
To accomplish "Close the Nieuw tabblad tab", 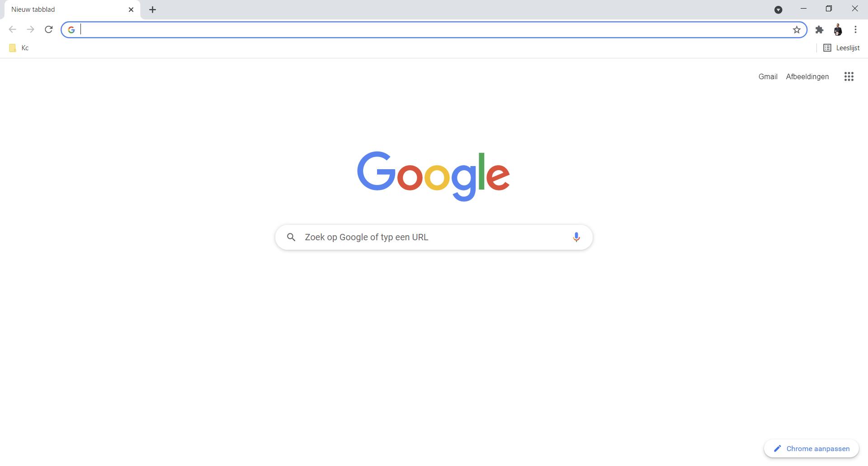I will click(131, 10).
